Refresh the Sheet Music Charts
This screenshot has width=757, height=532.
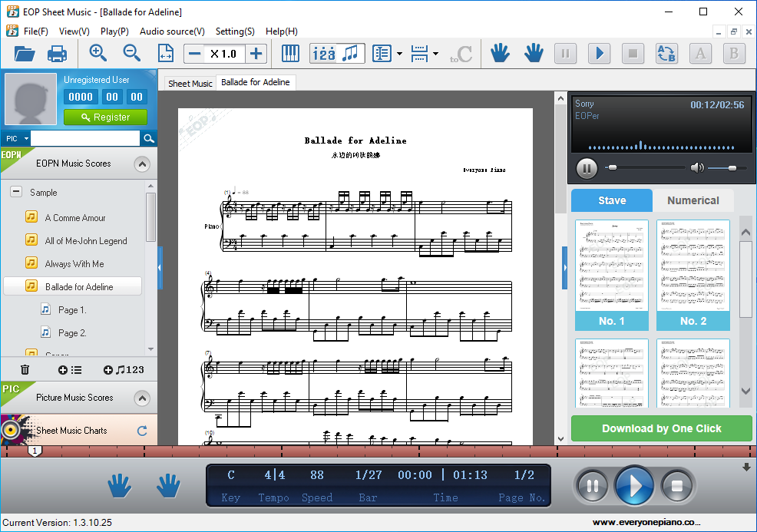click(141, 431)
